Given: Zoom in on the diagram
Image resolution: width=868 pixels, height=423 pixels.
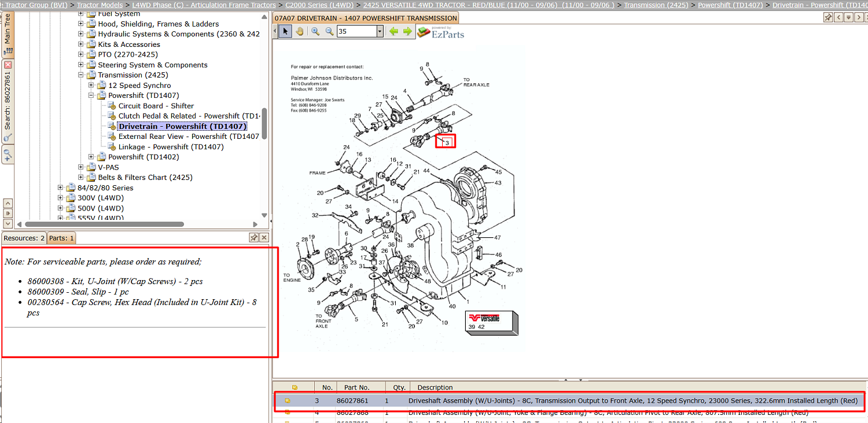Looking at the screenshot, I should click(x=315, y=31).
